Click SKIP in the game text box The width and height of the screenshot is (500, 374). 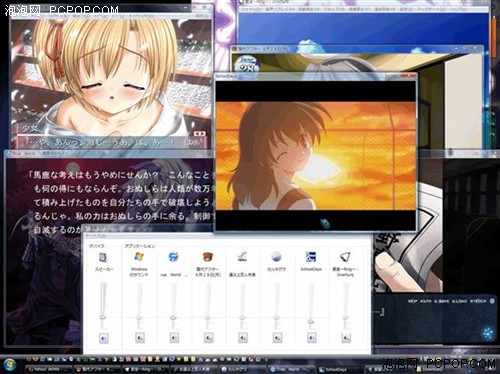pyautogui.click(x=412, y=301)
